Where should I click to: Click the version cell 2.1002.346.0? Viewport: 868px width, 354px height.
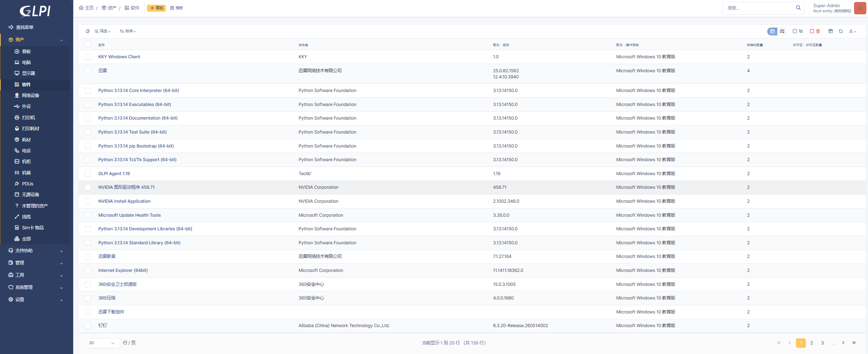click(x=506, y=201)
